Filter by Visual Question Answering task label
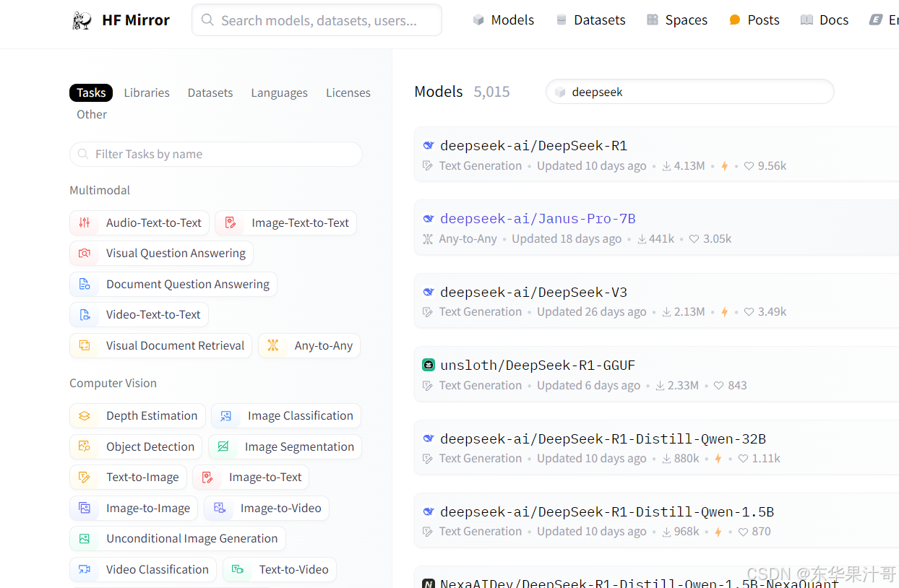This screenshot has height=588, width=899. pyautogui.click(x=176, y=253)
